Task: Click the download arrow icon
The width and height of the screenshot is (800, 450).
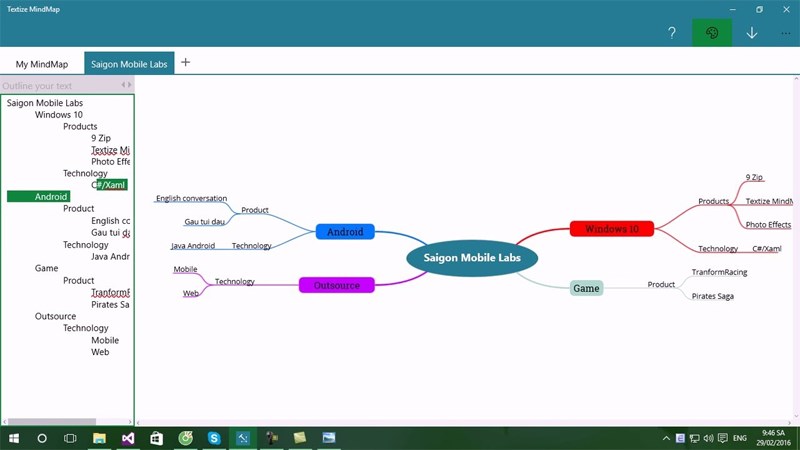Action: click(x=752, y=33)
